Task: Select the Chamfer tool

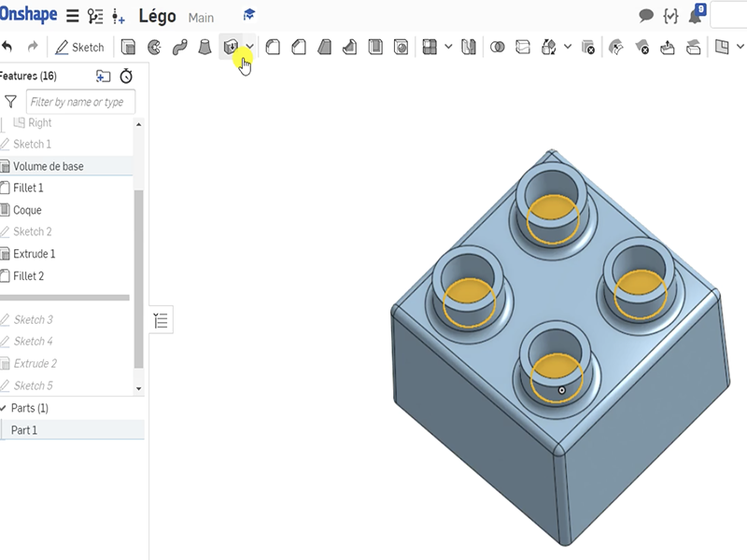Action: tap(299, 48)
